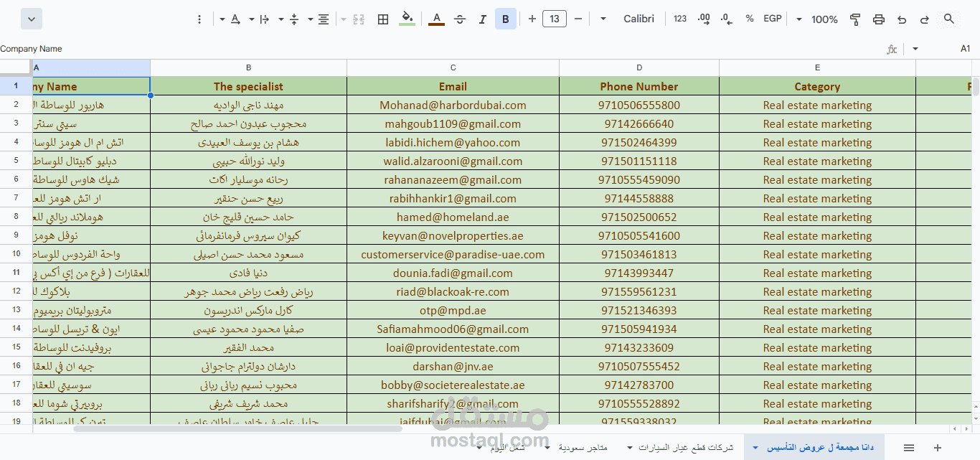Open the three-dot More toolbar options
Screen dimensions: 980x460
pos(199,19)
